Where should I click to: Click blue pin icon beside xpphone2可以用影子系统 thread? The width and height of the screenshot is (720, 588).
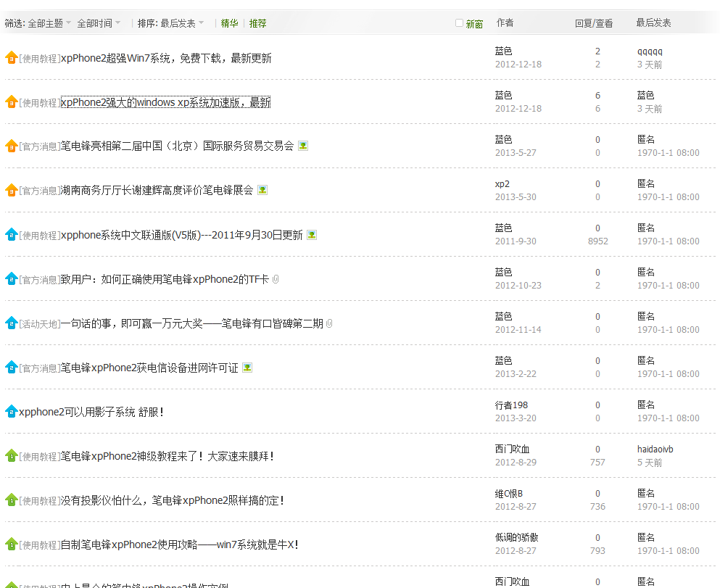11,411
